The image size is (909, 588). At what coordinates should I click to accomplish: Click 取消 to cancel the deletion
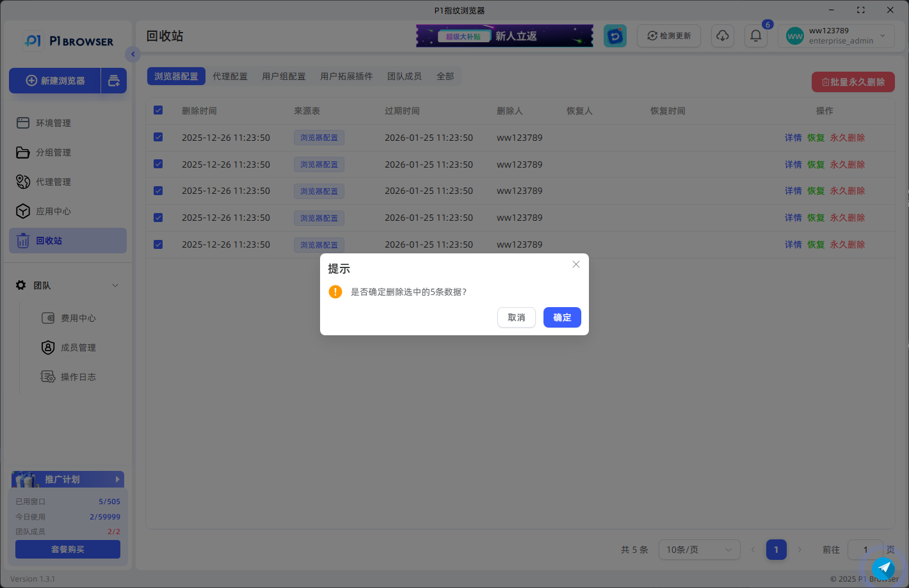[516, 317]
